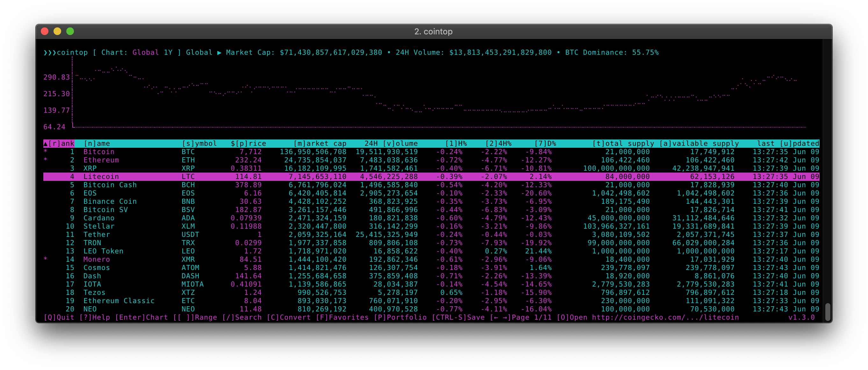Click the red close window button
The width and height of the screenshot is (868, 370).
(x=45, y=31)
